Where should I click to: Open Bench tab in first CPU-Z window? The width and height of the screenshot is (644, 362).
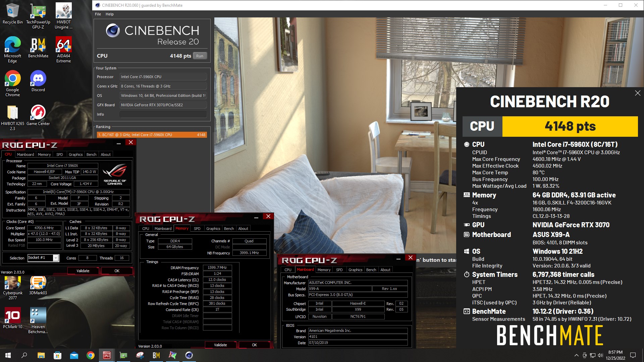click(92, 155)
